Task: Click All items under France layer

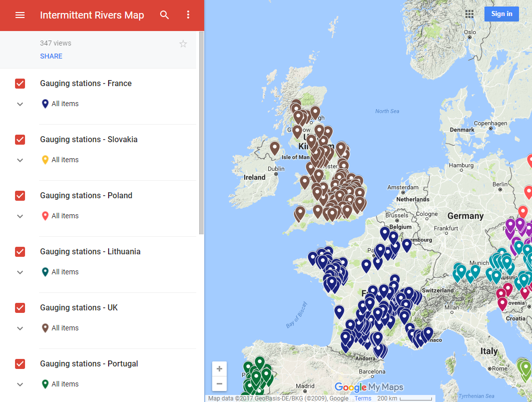Action: [x=65, y=104]
